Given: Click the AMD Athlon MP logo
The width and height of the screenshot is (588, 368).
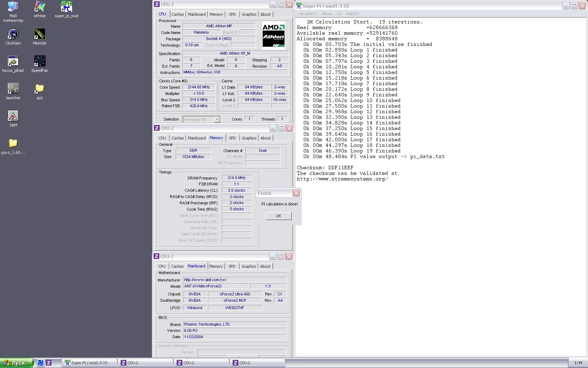Looking at the screenshot, I should tap(273, 35).
